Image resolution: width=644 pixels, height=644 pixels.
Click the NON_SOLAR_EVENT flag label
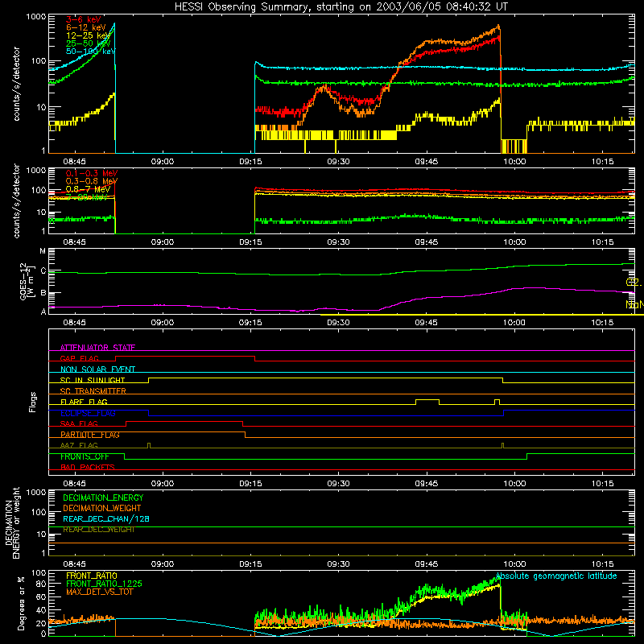97,369
